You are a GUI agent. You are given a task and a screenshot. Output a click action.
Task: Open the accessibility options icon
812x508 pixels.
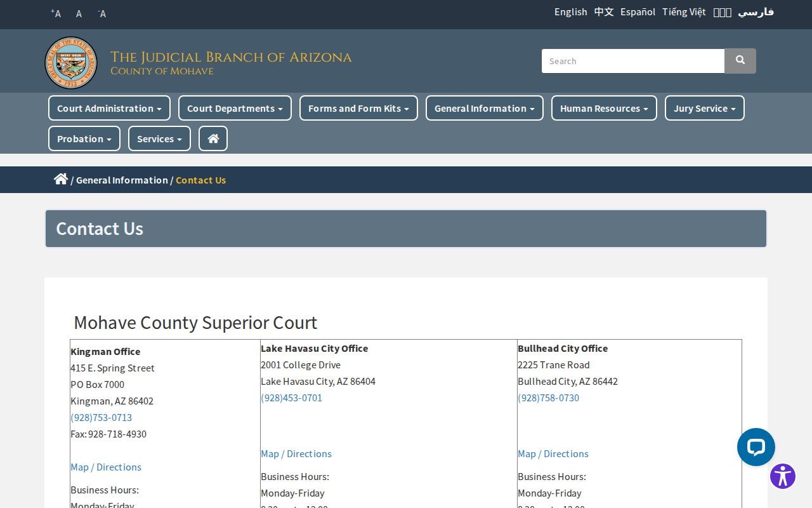click(783, 476)
